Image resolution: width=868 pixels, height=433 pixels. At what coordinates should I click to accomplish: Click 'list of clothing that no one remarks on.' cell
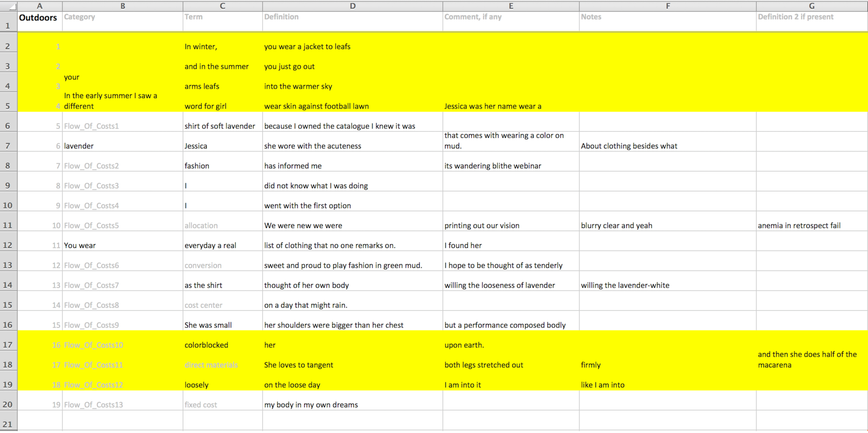[x=352, y=241]
